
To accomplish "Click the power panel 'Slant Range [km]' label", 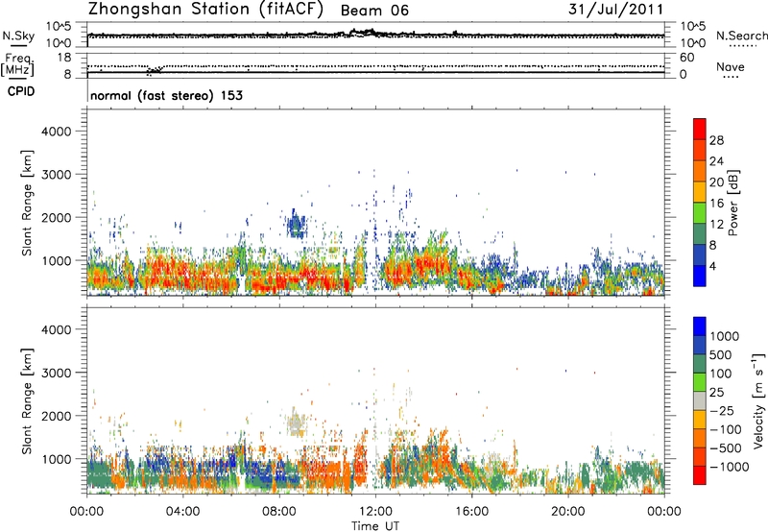I will 27,203.
